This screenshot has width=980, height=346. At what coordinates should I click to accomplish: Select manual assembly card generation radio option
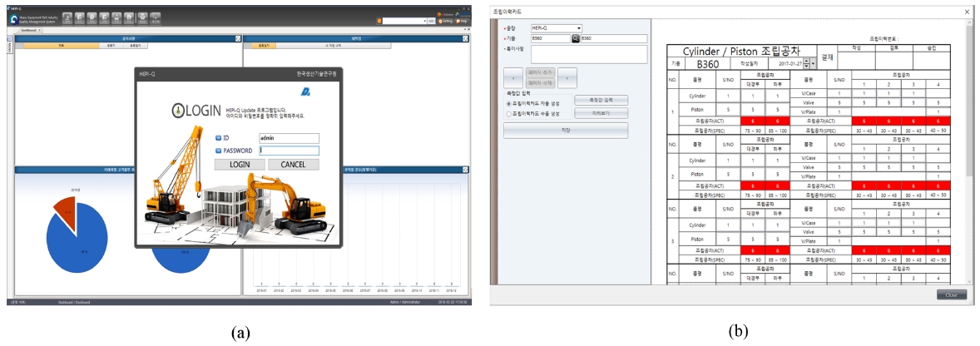(x=508, y=113)
